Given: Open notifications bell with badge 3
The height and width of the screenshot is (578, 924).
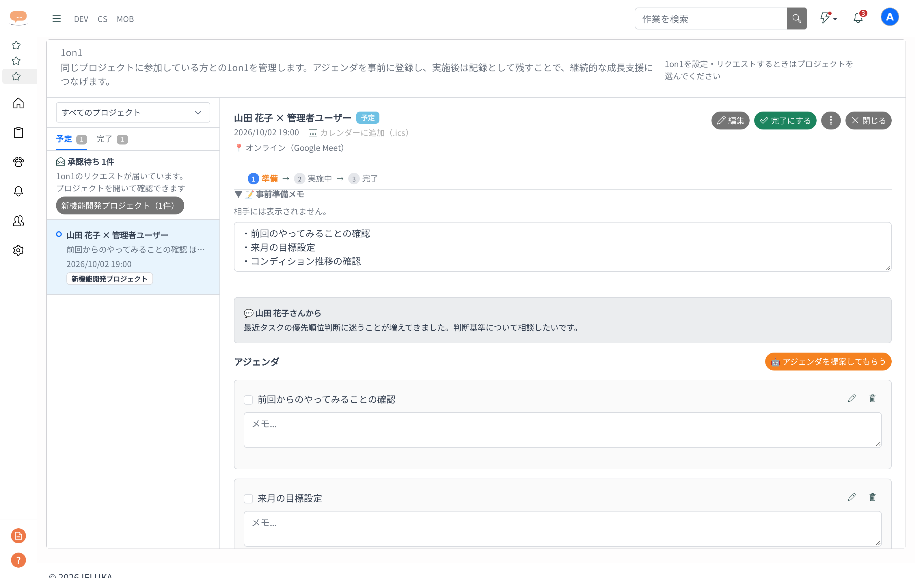Looking at the screenshot, I should (x=858, y=18).
